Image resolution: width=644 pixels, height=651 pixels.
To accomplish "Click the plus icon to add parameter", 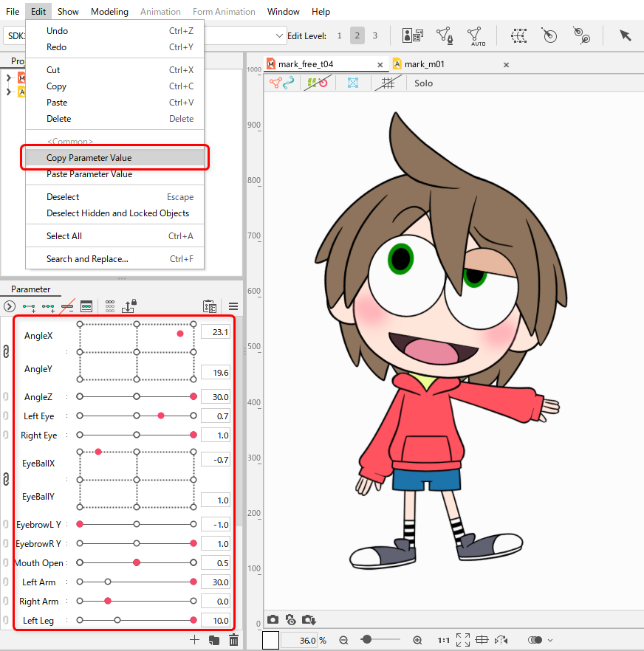I will [195, 640].
